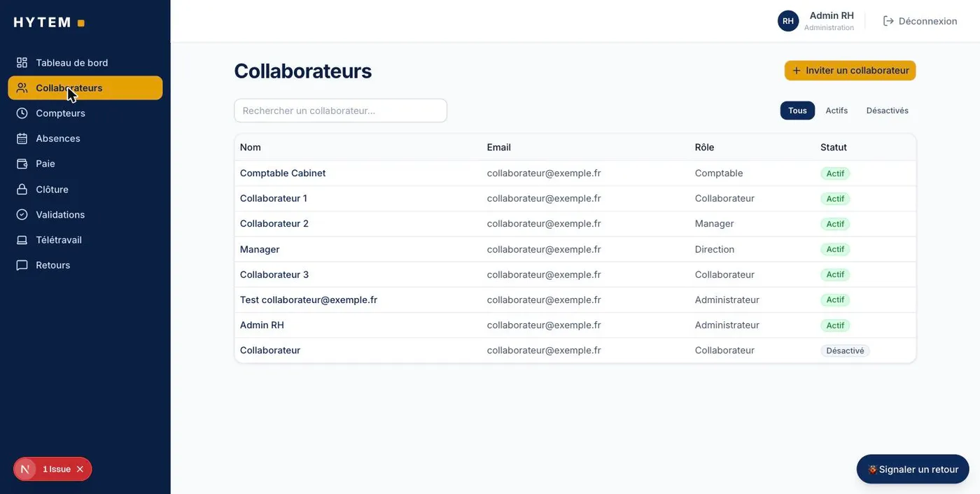Click the Email column header

tap(499, 148)
